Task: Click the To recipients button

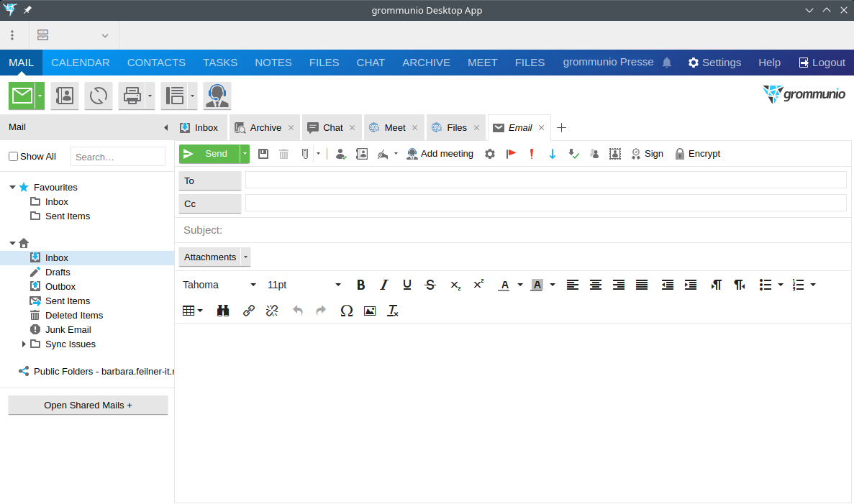Action: click(210, 180)
